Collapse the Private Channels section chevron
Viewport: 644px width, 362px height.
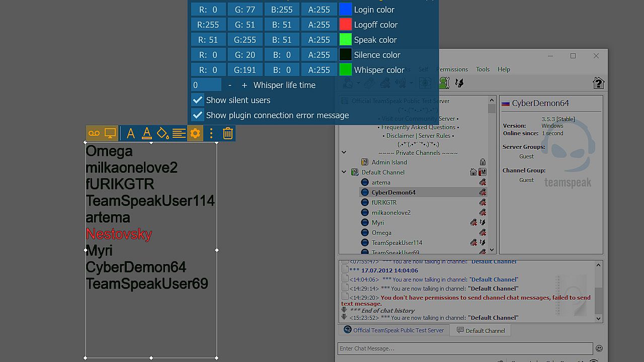(x=344, y=152)
